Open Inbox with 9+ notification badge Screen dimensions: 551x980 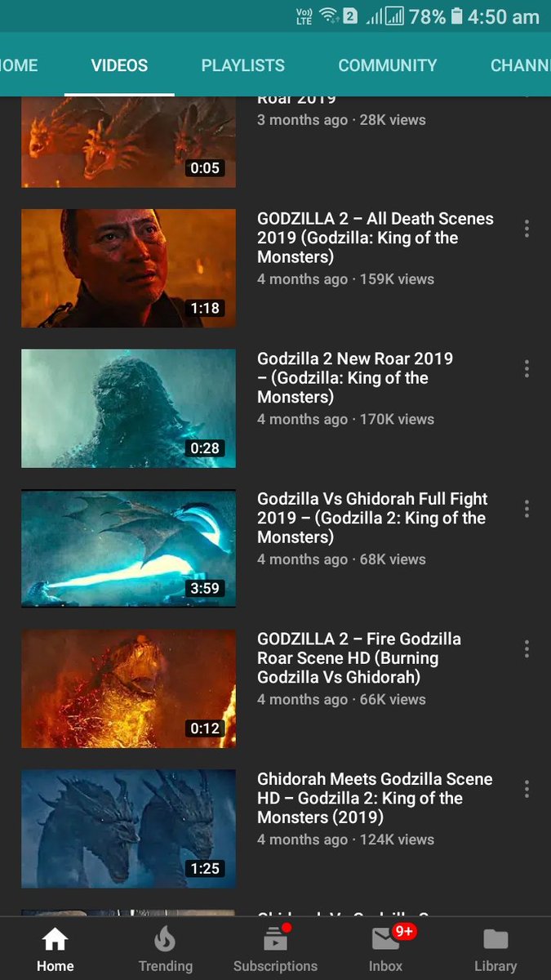[385, 951]
